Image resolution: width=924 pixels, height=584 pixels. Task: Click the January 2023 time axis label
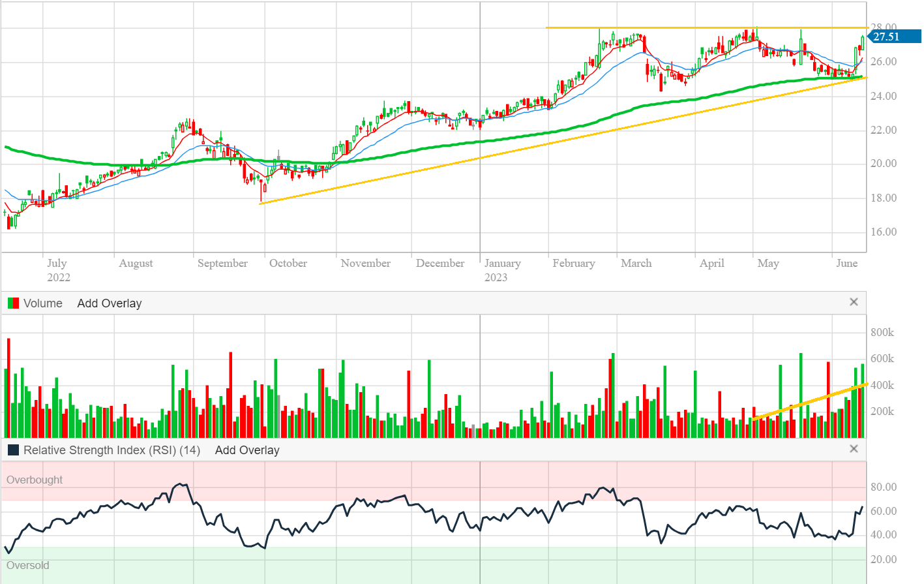(x=502, y=270)
